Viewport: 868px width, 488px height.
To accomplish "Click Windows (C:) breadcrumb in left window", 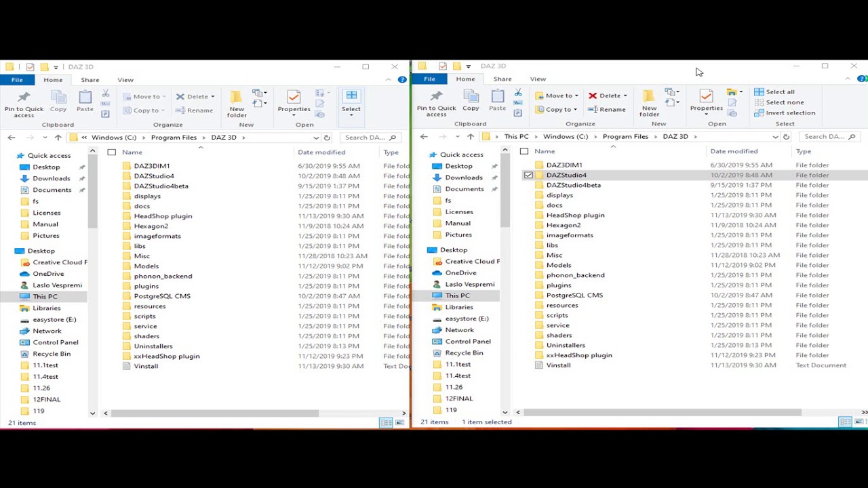I will 114,138.
